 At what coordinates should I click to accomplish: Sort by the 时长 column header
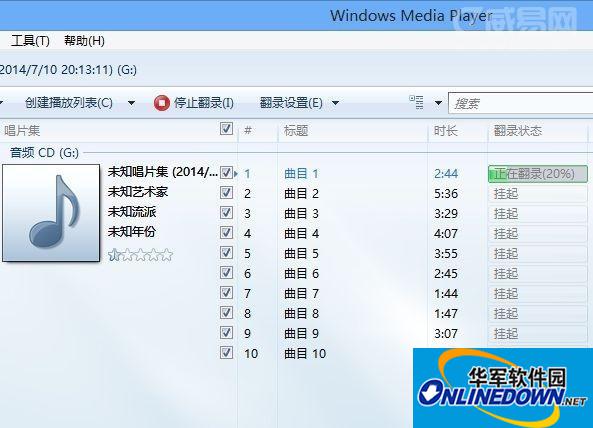(x=446, y=131)
